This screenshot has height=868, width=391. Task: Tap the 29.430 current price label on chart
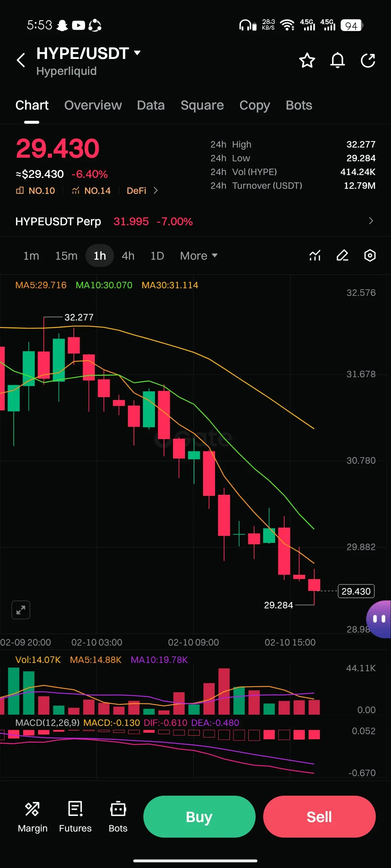[x=356, y=591]
